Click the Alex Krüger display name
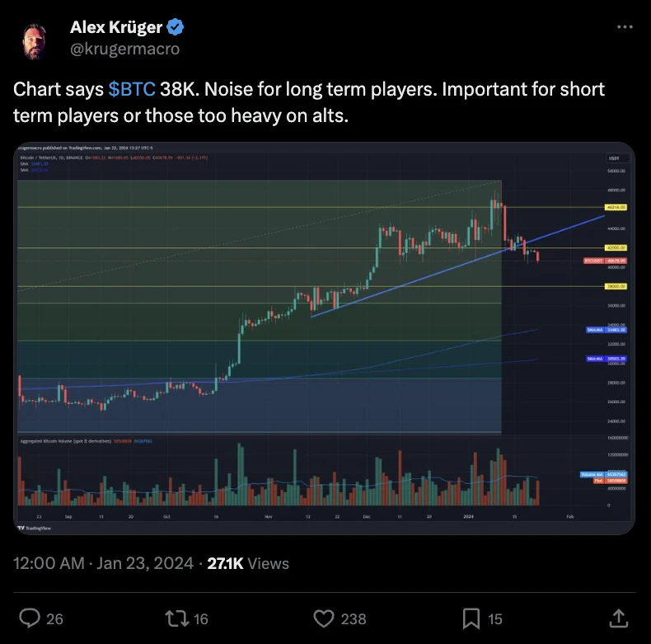The image size is (651, 644). click(x=116, y=27)
